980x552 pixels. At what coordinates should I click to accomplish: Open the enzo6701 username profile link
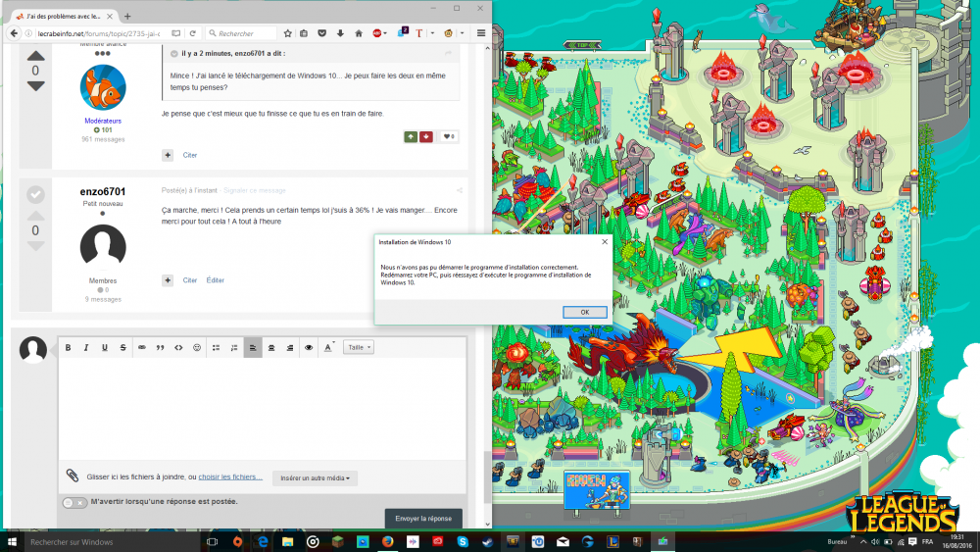coord(103,191)
